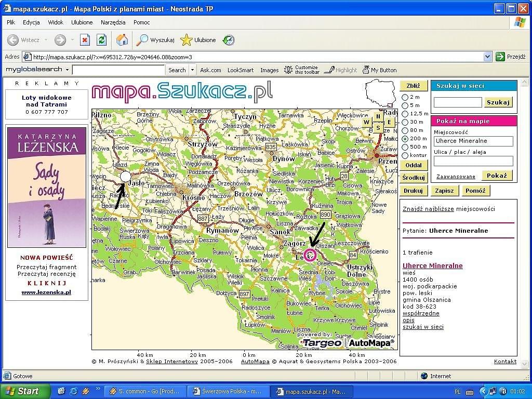Launch Internet Explorer from Quick Launch

pos(73,391)
